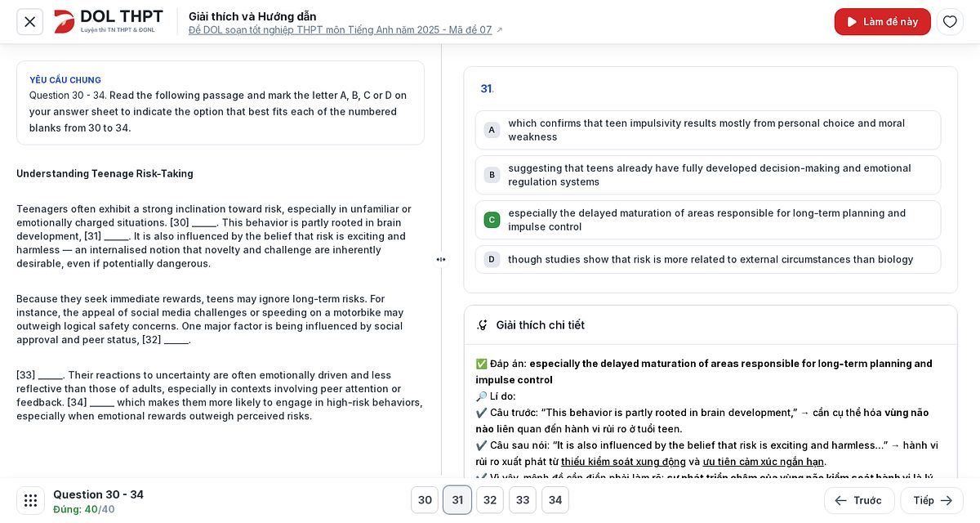Click the Giải thích và Hướng dẫn title
Viewport: 980px width, 523px height.
pos(252,16)
